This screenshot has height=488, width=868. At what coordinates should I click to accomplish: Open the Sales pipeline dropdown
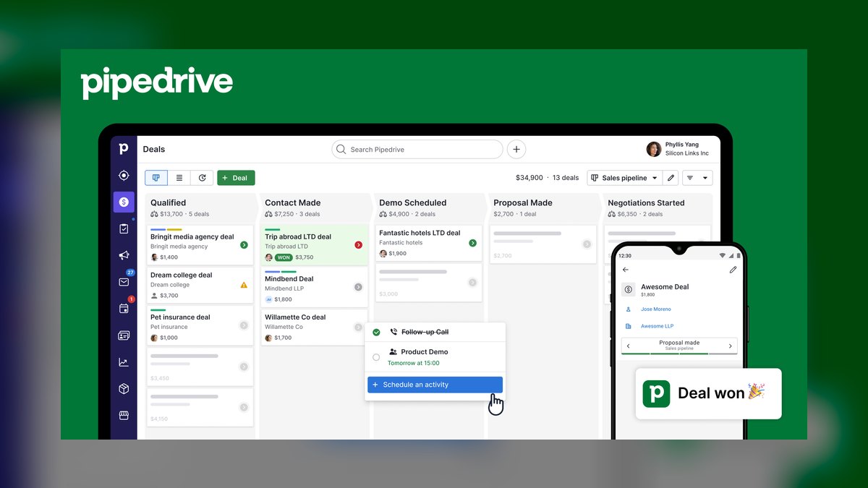click(626, 178)
